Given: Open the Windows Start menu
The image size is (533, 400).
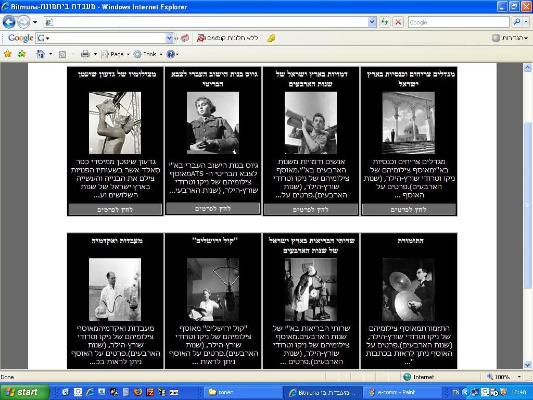Looking at the screenshot, I should pos(24,392).
